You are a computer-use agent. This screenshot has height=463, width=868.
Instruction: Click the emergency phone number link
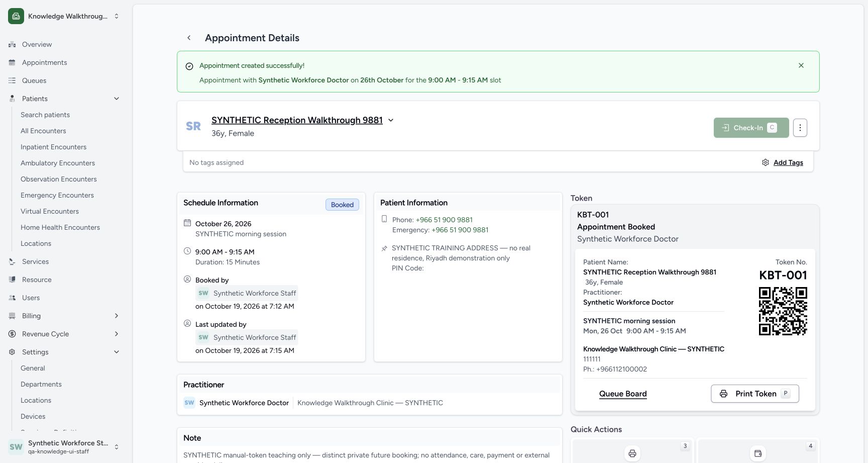click(x=460, y=230)
